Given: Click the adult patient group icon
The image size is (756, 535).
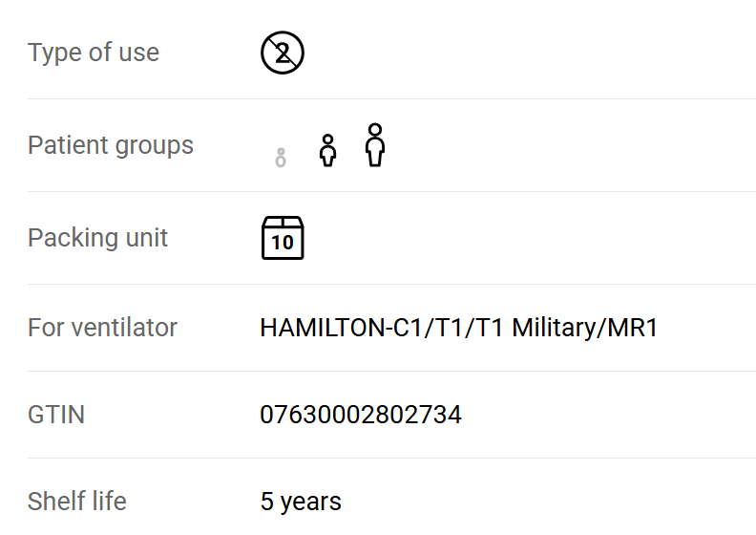Looking at the screenshot, I should tap(375, 145).
